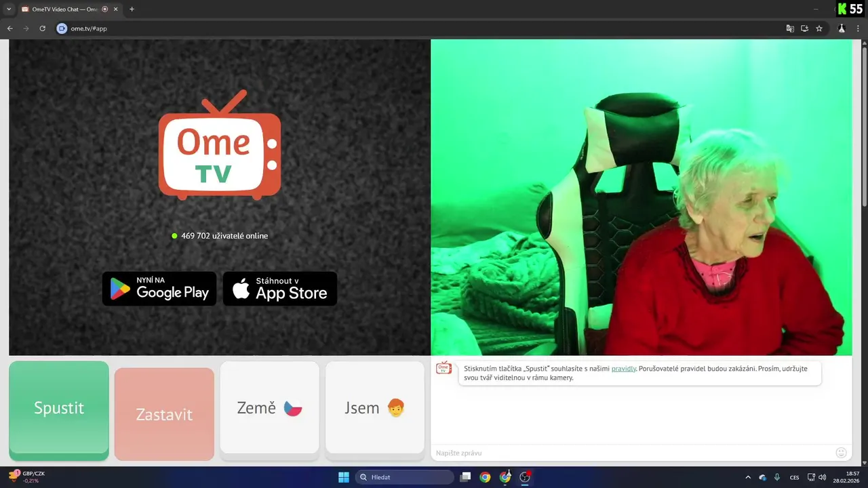Click the camera site-info icon in the address bar
This screenshot has height=488, width=868.
coord(62,28)
